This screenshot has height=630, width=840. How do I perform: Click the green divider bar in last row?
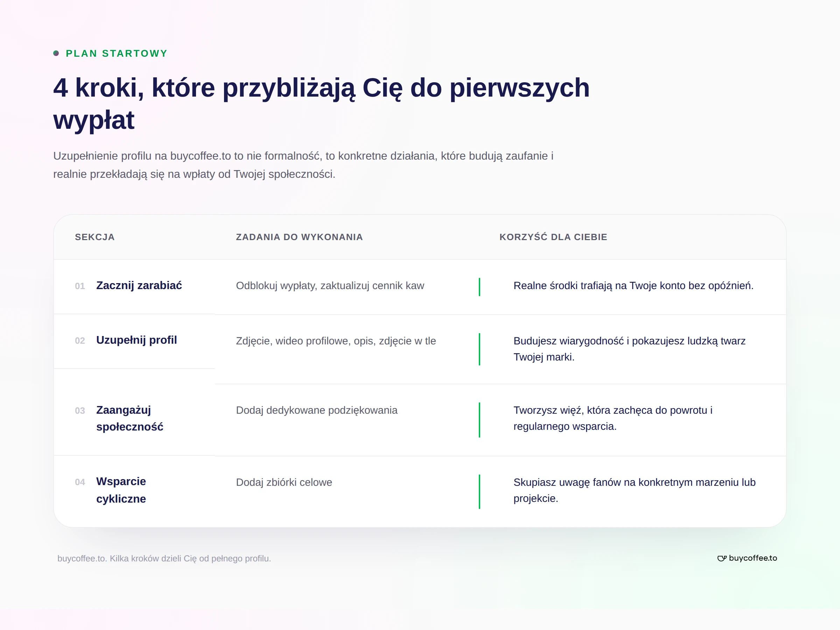[479, 491]
